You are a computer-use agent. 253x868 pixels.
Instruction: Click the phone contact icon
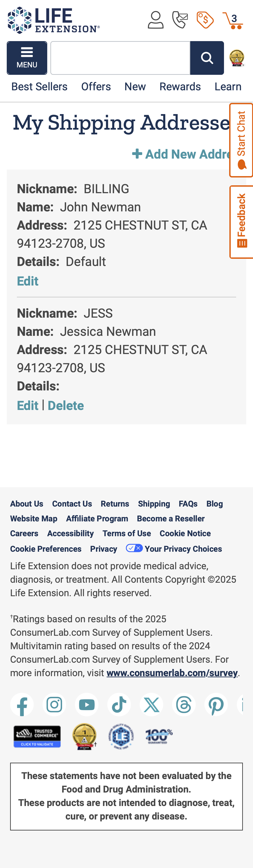click(180, 20)
